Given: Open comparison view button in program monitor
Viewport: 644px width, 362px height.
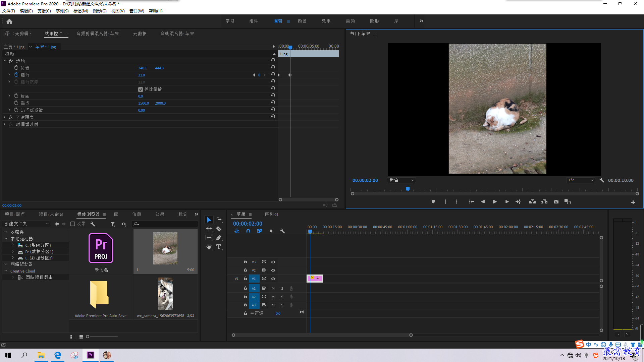Looking at the screenshot, I should click(x=568, y=202).
